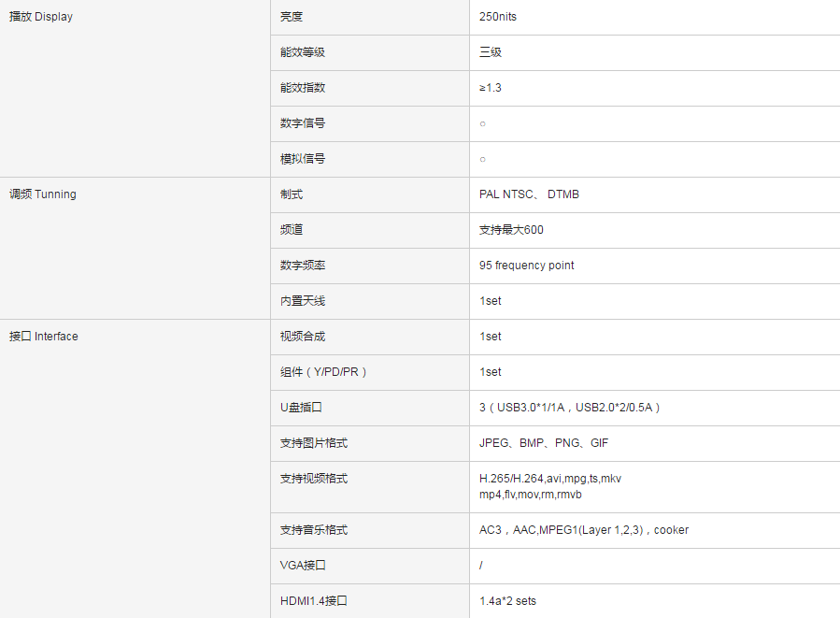Click the AC3, AAC, MPEG1 audio formats text
The image size is (840, 618).
click(x=584, y=530)
